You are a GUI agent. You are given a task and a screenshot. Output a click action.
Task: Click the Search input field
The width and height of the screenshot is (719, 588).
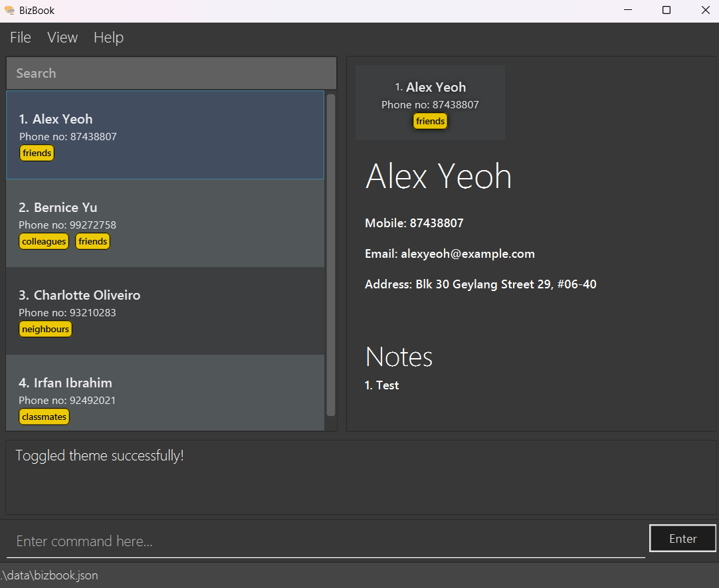point(171,73)
